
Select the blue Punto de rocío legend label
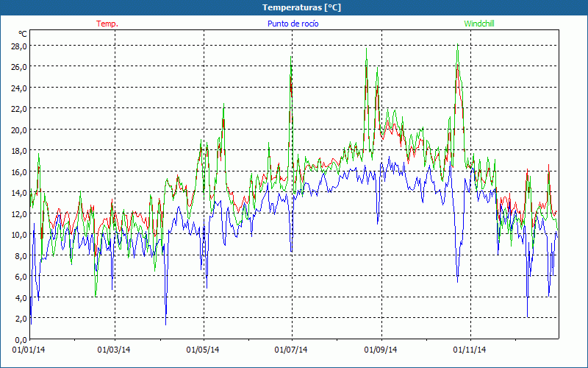click(x=293, y=24)
